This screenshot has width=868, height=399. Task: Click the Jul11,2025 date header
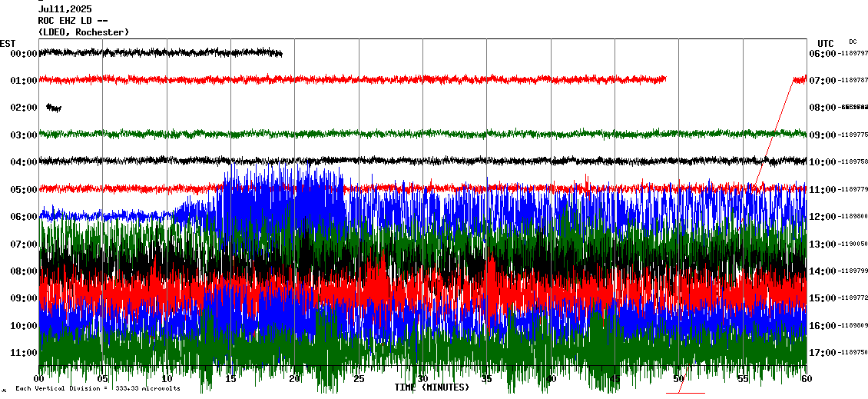pyautogui.click(x=65, y=9)
